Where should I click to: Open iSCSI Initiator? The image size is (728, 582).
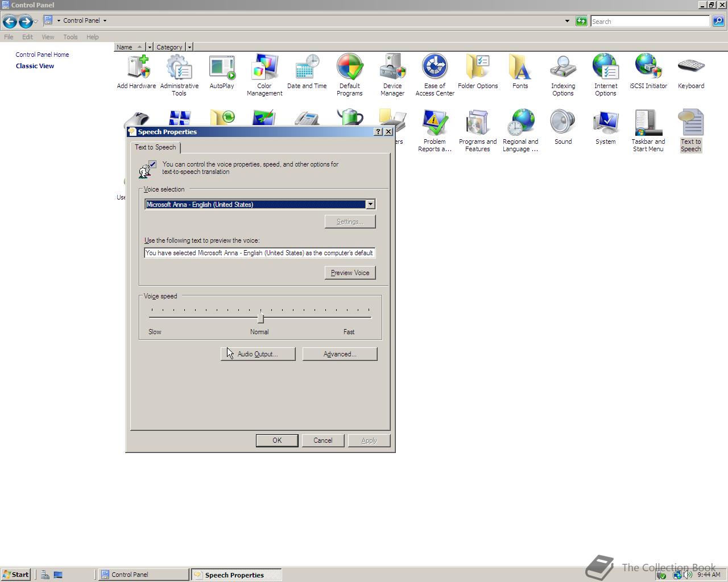coord(648,72)
